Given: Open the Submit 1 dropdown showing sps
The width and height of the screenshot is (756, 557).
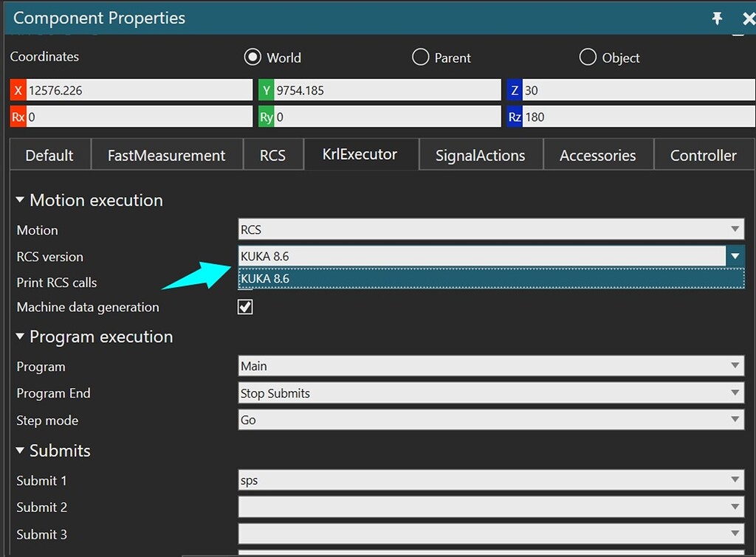Looking at the screenshot, I should 735,480.
